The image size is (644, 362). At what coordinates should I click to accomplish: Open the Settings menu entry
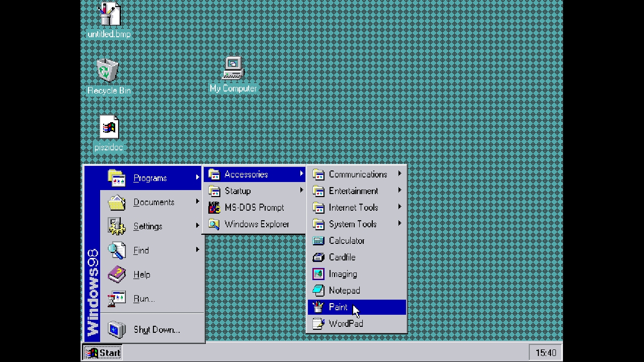point(147,226)
